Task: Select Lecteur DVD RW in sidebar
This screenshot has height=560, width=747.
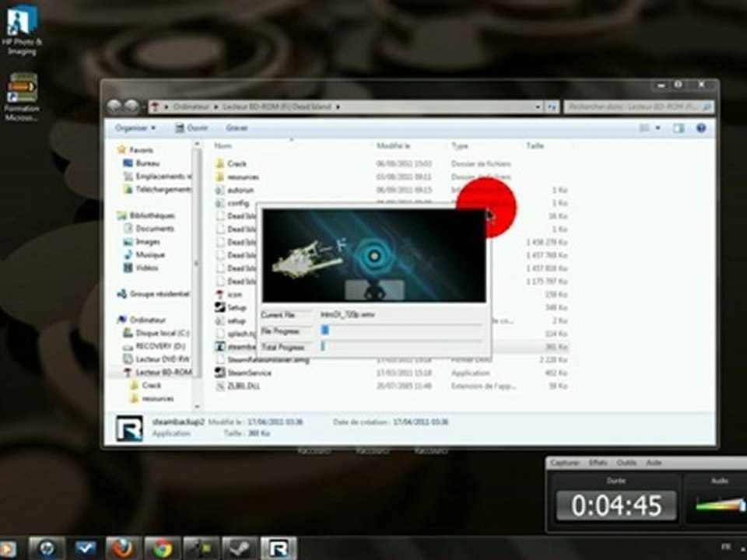Action: [157, 359]
